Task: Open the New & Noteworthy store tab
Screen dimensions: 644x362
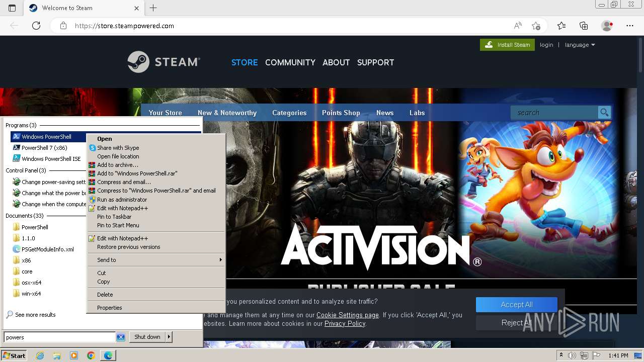Action: (227, 113)
